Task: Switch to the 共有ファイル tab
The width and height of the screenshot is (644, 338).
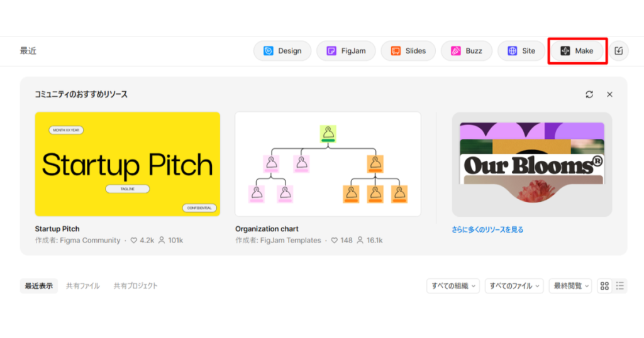Action: 83,286
